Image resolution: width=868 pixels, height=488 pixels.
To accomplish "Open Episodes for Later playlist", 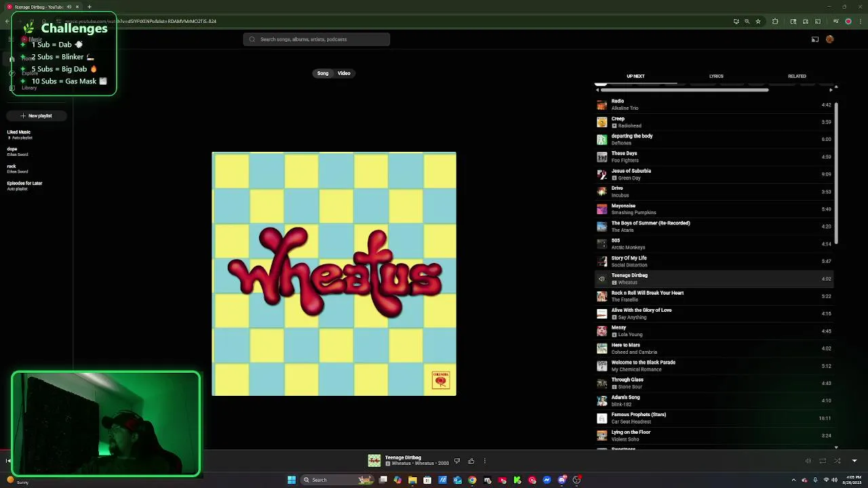I will click(x=24, y=186).
